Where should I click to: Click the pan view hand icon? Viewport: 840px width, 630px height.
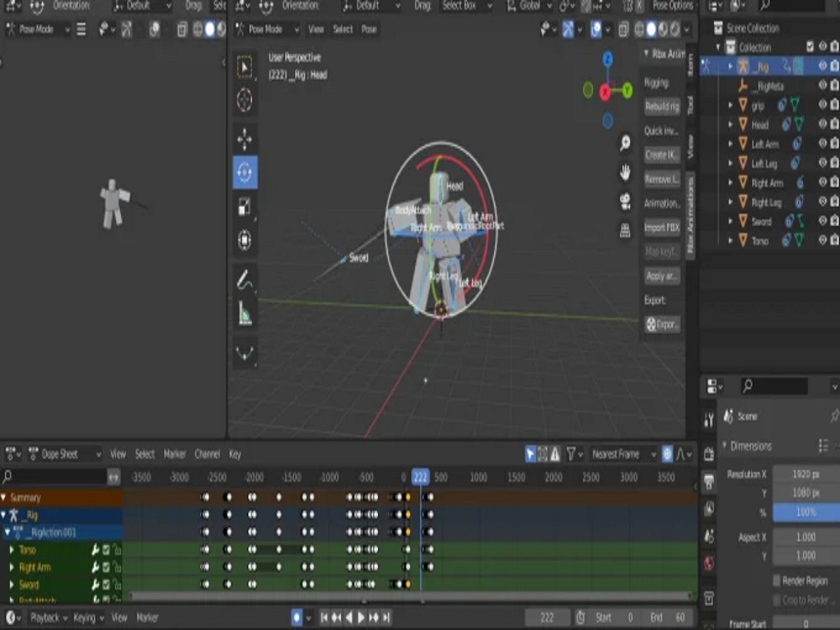[x=625, y=172]
